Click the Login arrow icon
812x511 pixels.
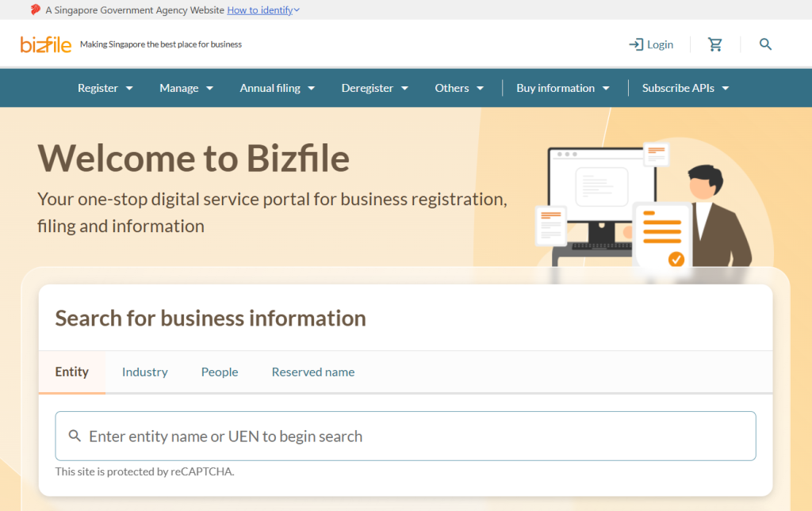636,44
